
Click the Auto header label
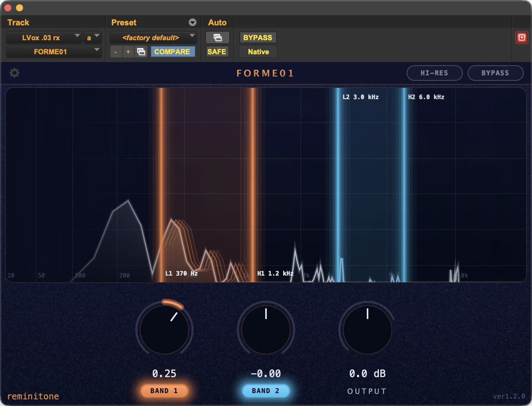[x=217, y=22]
